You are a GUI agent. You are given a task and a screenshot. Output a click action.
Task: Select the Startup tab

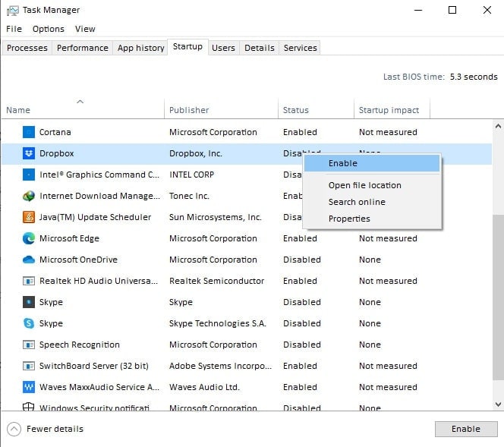(x=187, y=47)
